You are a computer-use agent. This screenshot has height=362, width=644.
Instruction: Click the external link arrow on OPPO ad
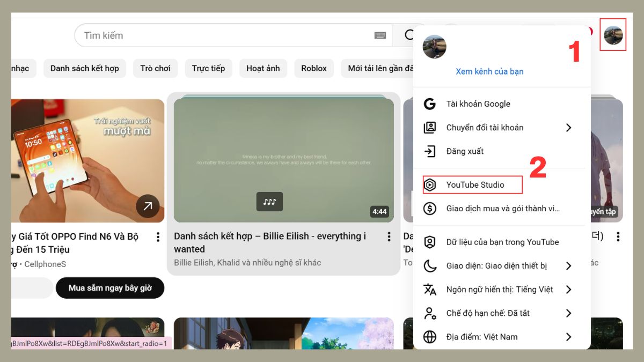148,206
